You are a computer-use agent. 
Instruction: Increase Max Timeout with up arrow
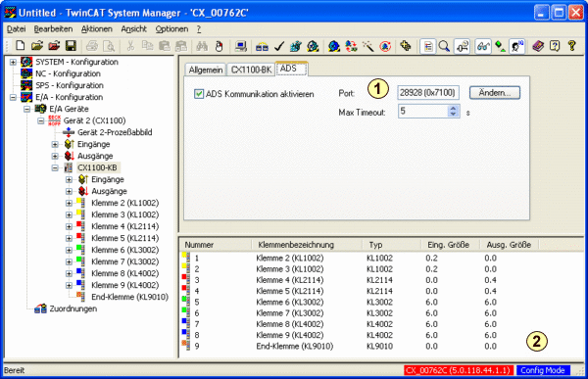pyautogui.click(x=453, y=108)
